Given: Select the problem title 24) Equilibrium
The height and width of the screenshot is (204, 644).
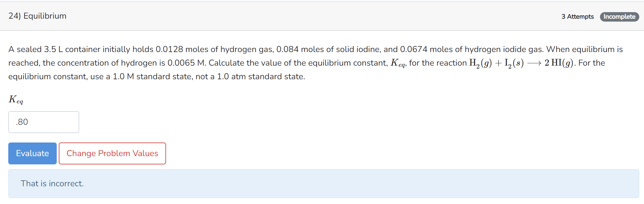Looking at the screenshot, I should coord(37,16).
